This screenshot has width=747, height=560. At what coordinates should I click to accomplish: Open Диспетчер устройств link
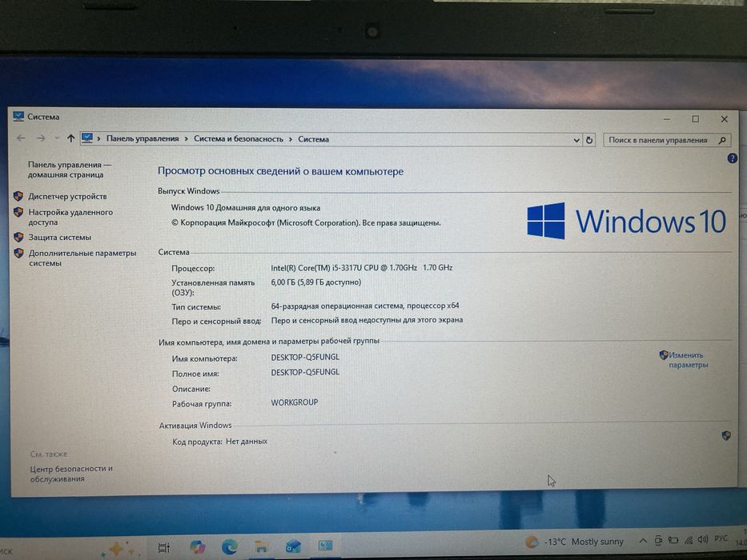tap(67, 196)
